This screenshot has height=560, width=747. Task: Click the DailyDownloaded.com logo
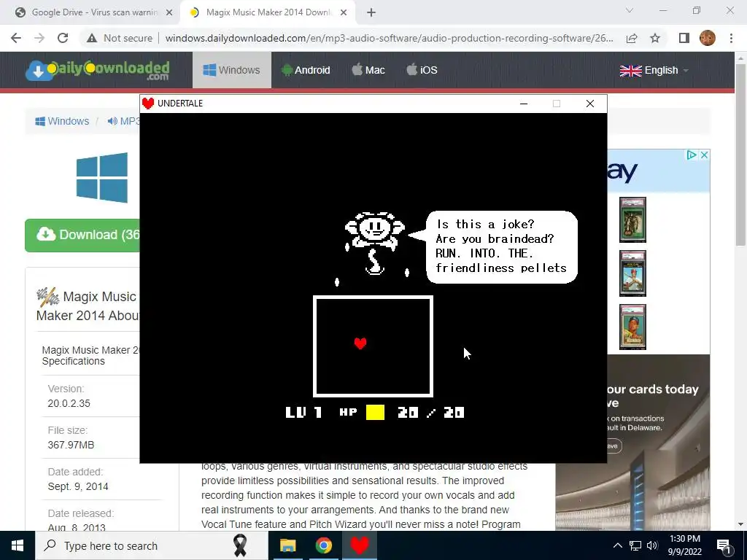[98, 70]
